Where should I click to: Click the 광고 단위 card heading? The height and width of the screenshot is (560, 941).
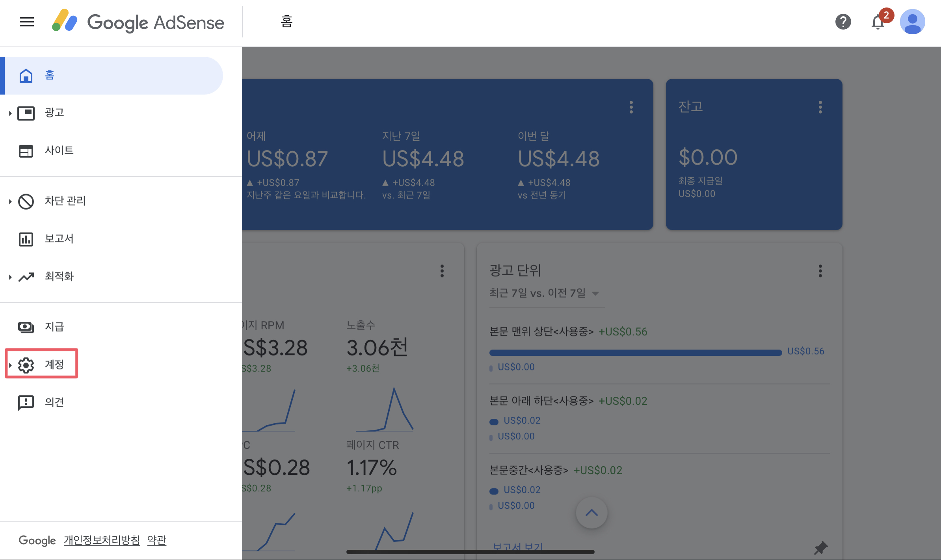click(515, 270)
